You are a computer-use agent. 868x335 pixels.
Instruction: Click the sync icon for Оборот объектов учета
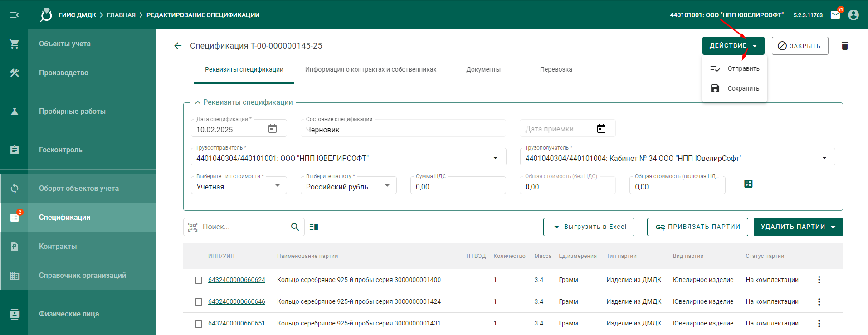[x=15, y=189]
